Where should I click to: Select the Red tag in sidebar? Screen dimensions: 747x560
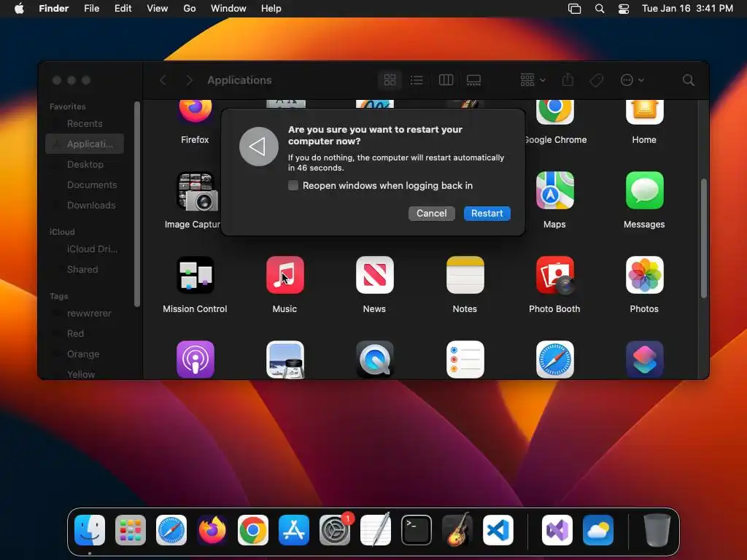(x=85, y=334)
